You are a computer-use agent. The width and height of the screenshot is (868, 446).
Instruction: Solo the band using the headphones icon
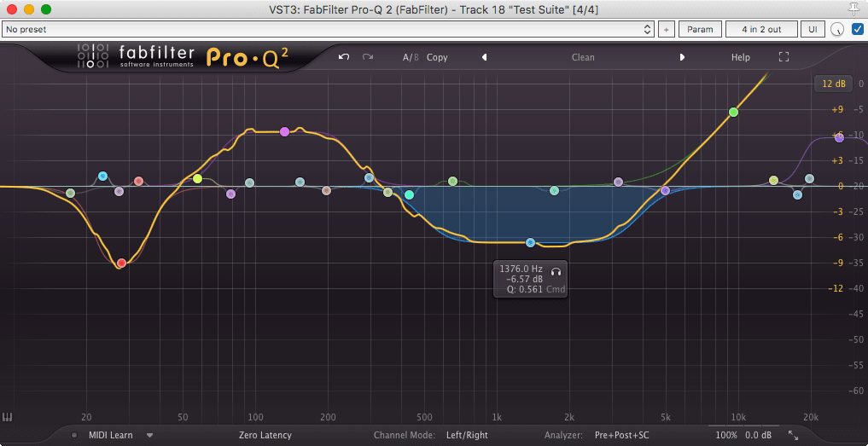[556, 271]
